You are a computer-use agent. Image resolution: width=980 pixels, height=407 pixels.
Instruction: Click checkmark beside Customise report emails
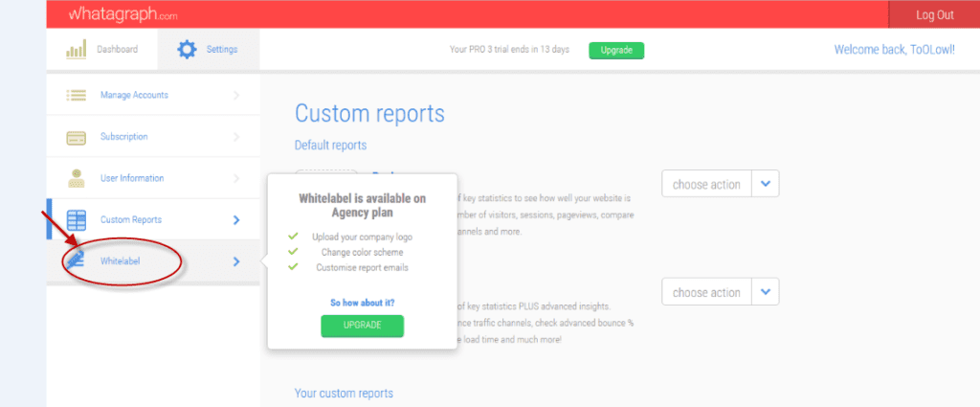click(293, 266)
